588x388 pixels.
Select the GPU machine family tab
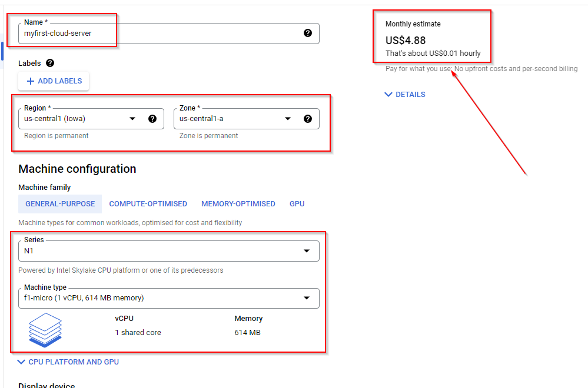tap(297, 204)
